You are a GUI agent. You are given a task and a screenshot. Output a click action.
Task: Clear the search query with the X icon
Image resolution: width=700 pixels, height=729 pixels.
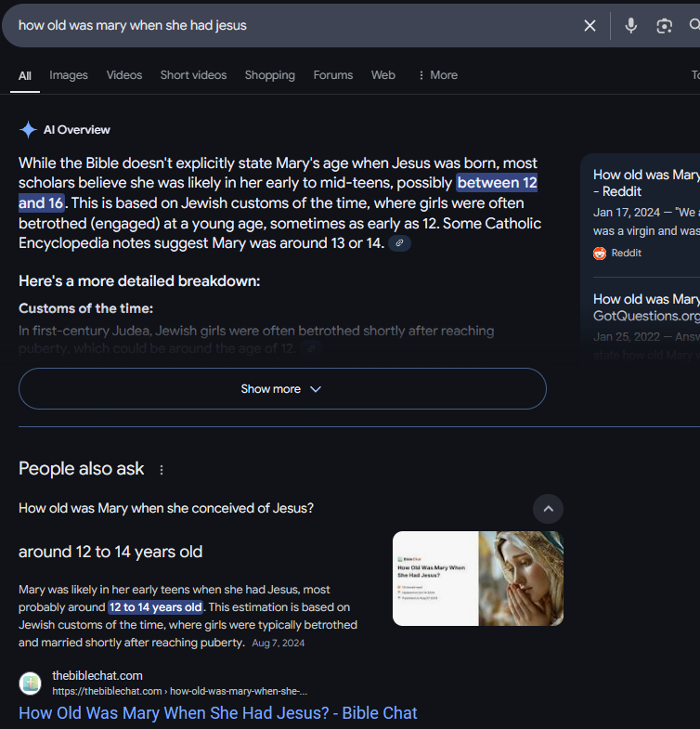click(x=590, y=26)
